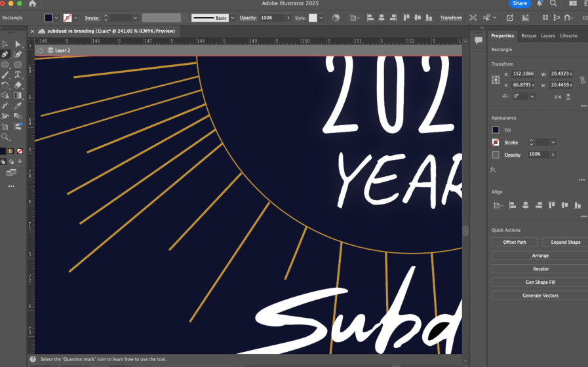This screenshot has height=367, width=588.
Task: Open the Recolor Artwork wheel in control bar
Action: (336, 18)
